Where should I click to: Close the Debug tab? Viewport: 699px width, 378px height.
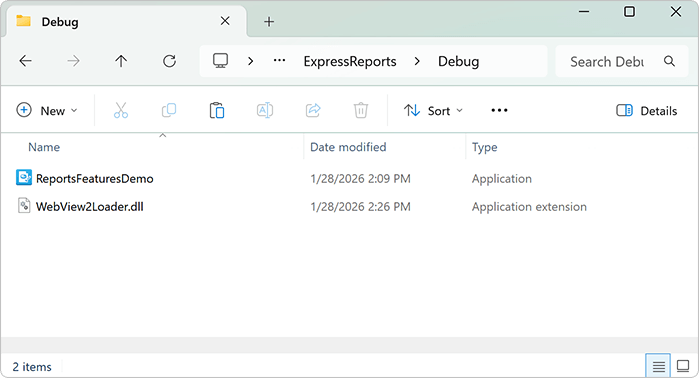tap(225, 21)
